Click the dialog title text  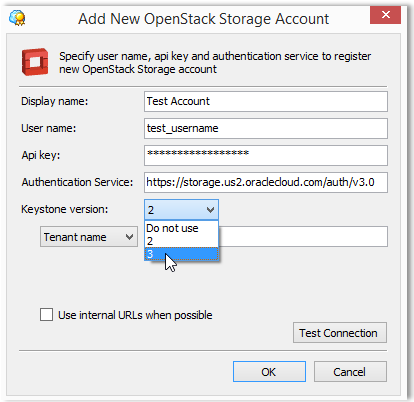tap(204, 19)
